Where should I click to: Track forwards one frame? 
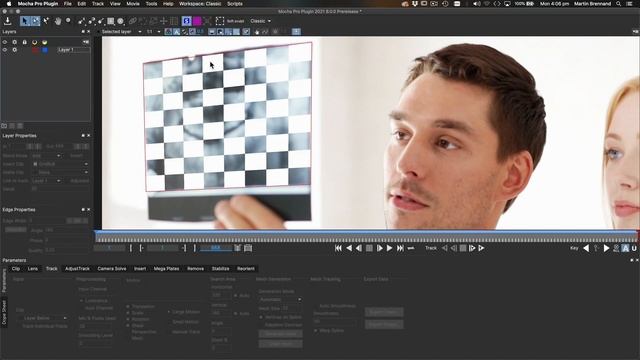coord(472,248)
